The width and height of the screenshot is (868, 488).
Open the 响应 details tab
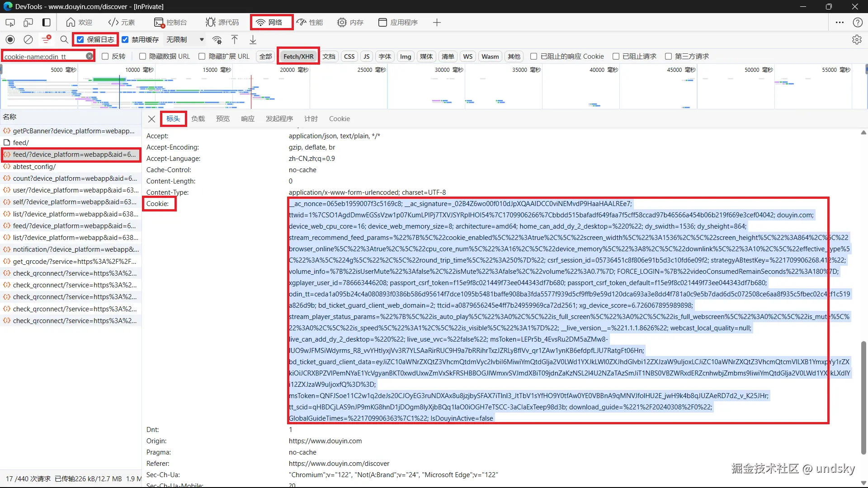coord(247,119)
